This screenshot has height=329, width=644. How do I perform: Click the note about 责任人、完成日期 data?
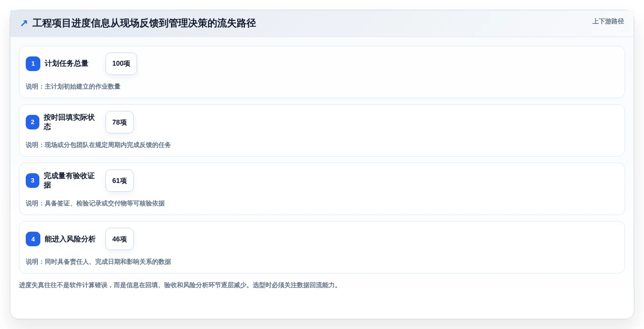[98, 262]
